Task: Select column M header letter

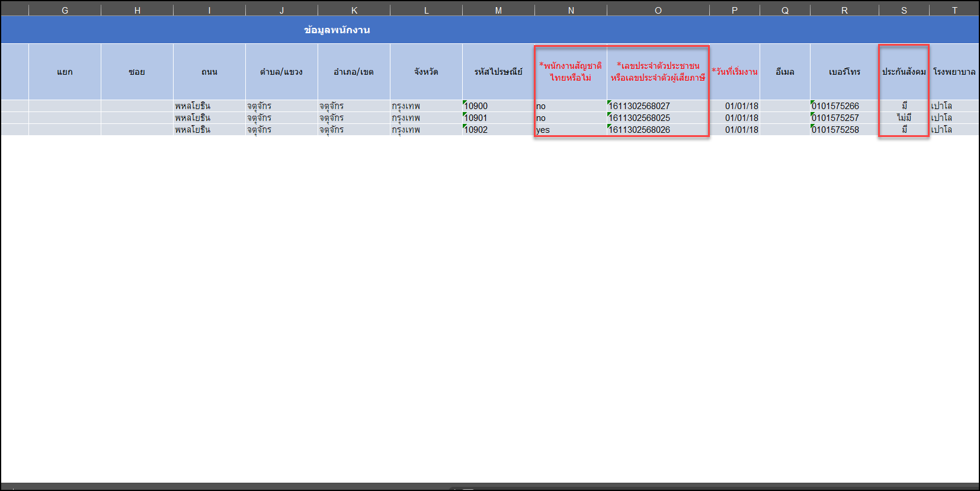Action: click(498, 10)
